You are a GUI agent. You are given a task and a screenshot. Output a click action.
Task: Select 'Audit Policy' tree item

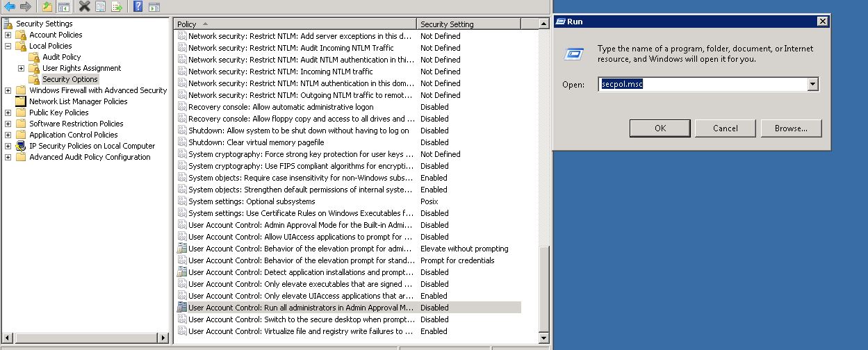click(62, 57)
